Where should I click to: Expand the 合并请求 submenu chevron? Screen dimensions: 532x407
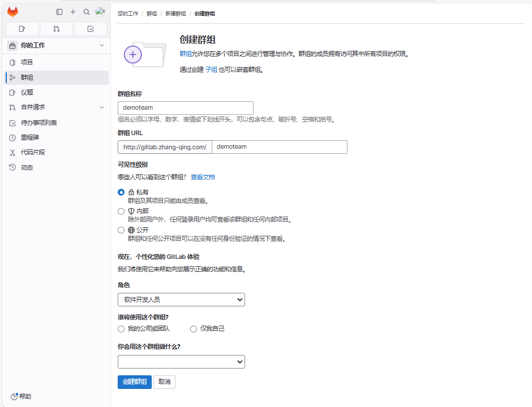[x=102, y=107]
